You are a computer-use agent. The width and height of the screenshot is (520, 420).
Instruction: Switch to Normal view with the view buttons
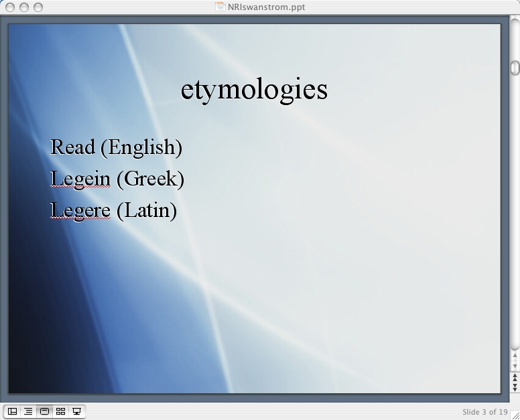tap(12, 411)
